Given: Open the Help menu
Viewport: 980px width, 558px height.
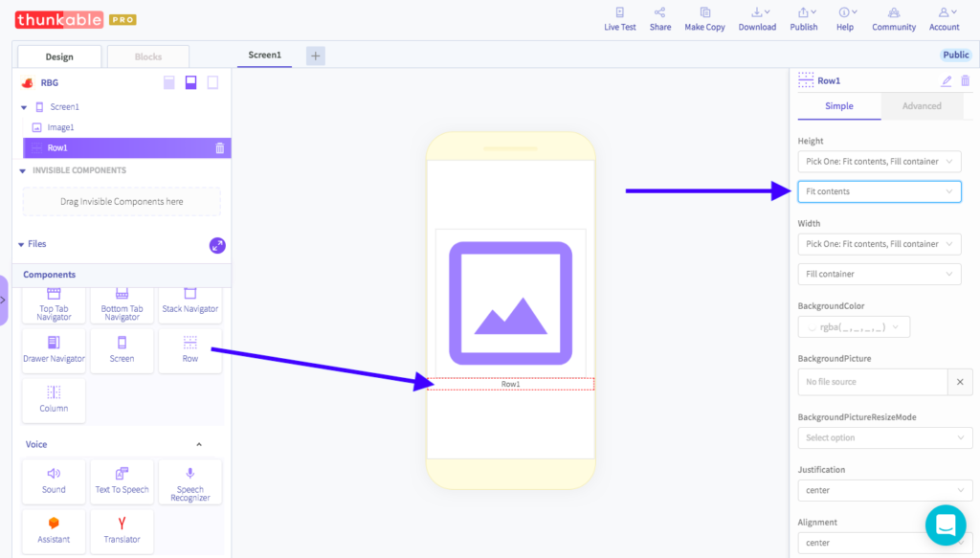Looking at the screenshot, I should tap(845, 19).
